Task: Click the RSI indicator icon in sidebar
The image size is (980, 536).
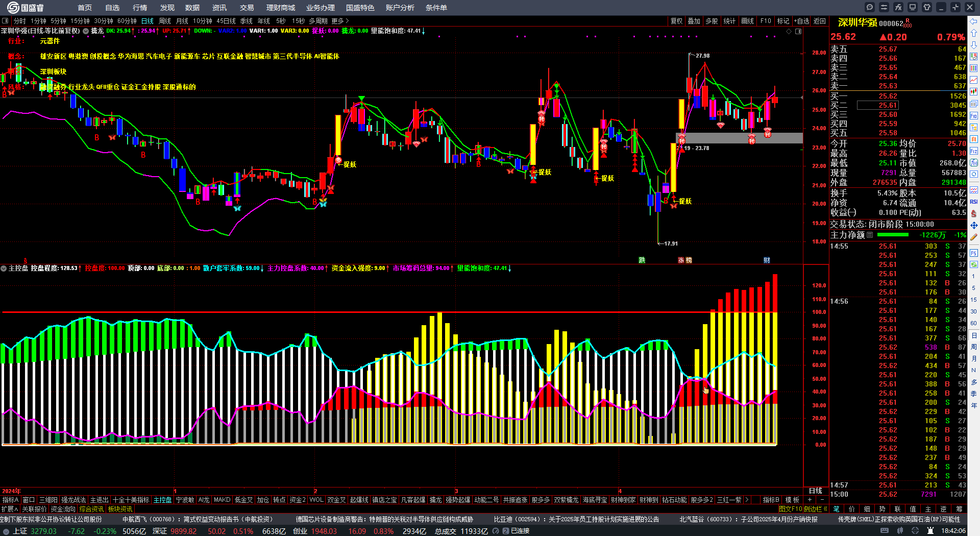Action: (x=974, y=202)
